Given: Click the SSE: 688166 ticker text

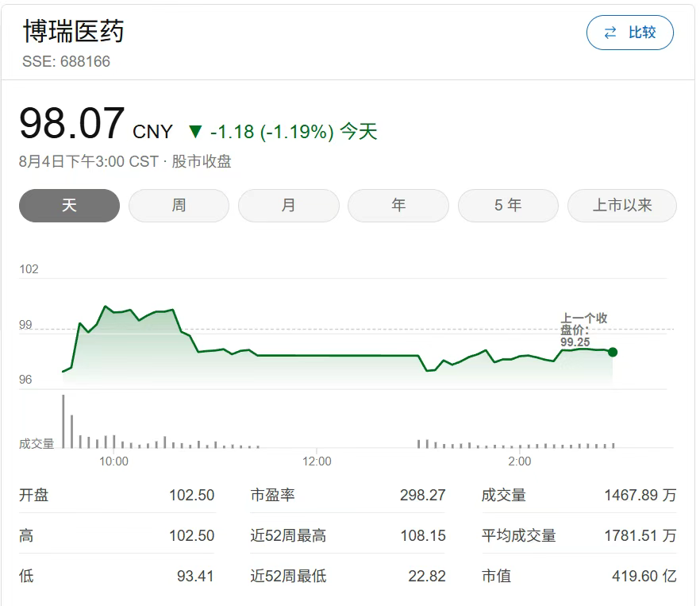Looking at the screenshot, I should point(66,61).
